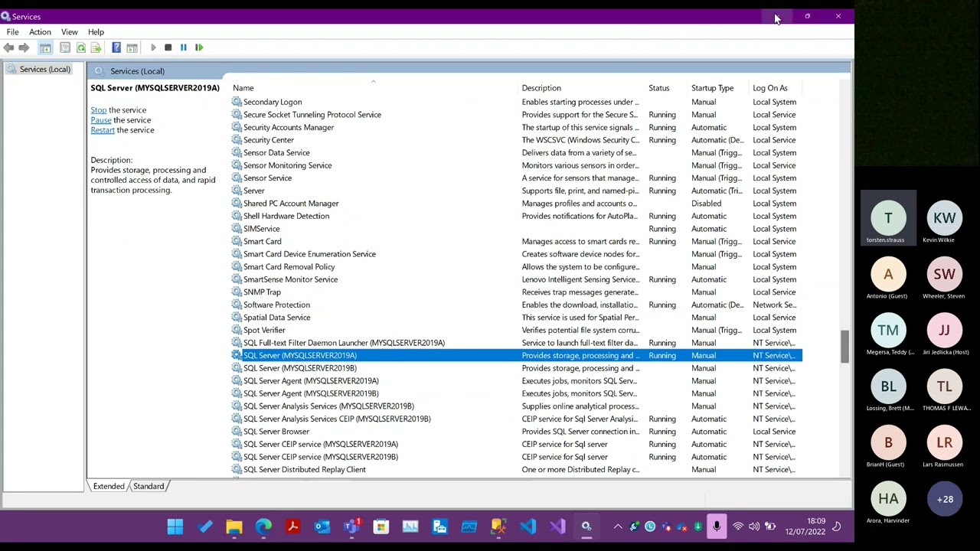Viewport: 980px width, 551px height.
Task: Open the Action menu
Action: point(40,32)
